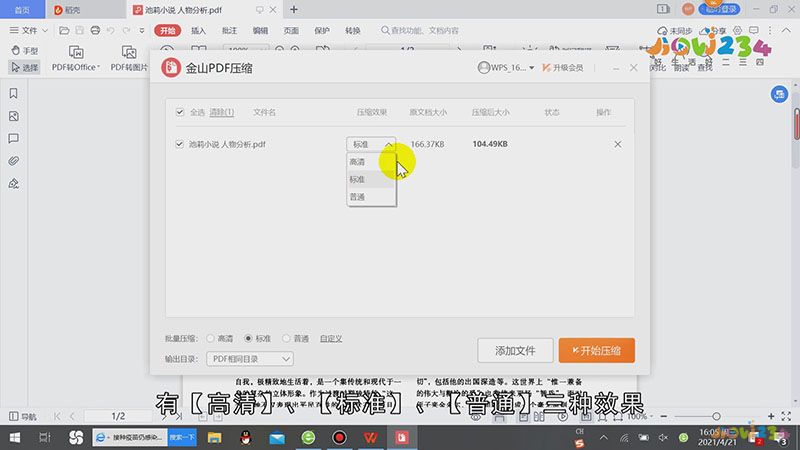800x450 pixels.
Task: Choose 标准 in the compression dropdown list
Action: (371, 179)
